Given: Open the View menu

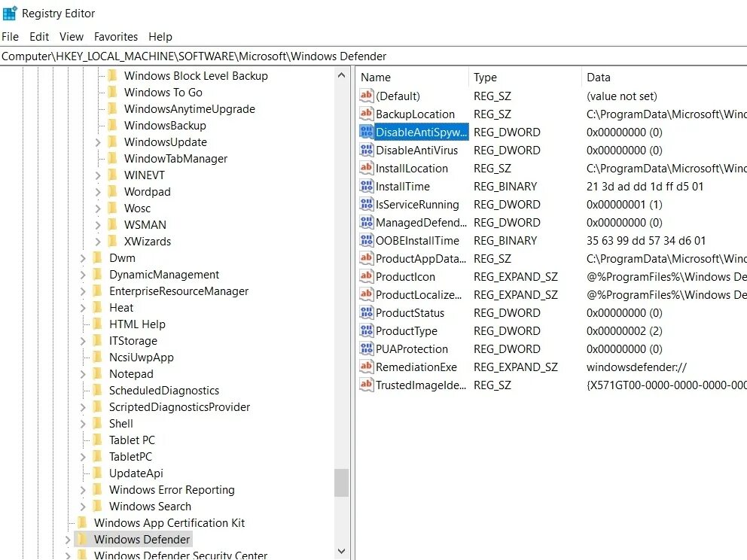Looking at the screenshot, I should [x=72, y=37].
